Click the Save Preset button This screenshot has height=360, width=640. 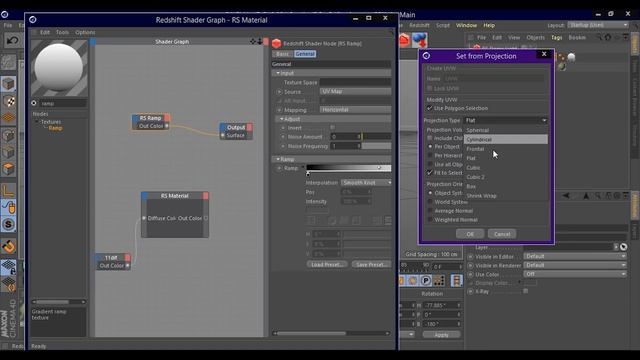(x=371, y=264)
